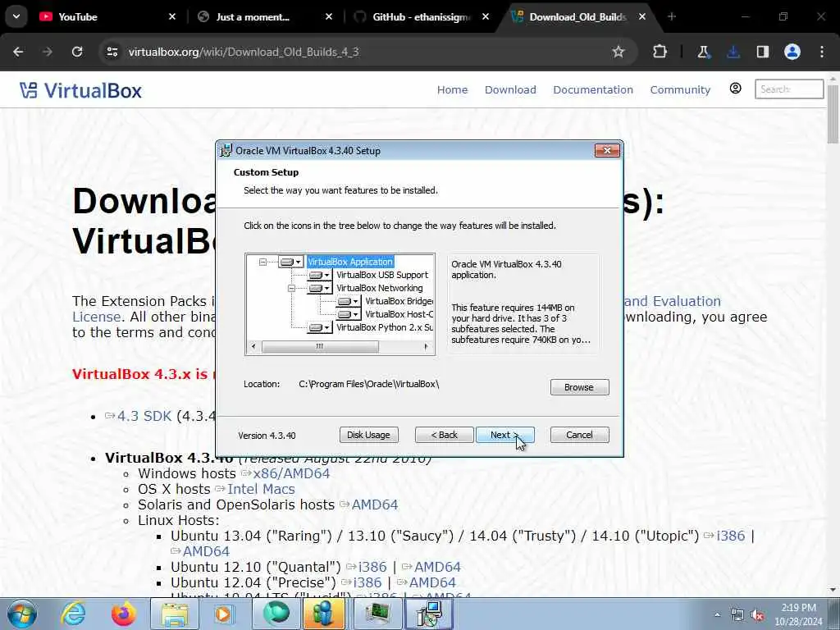Close the YouTube tab
Viewport: 840px width, 630px height.
[x=172, y=17]
